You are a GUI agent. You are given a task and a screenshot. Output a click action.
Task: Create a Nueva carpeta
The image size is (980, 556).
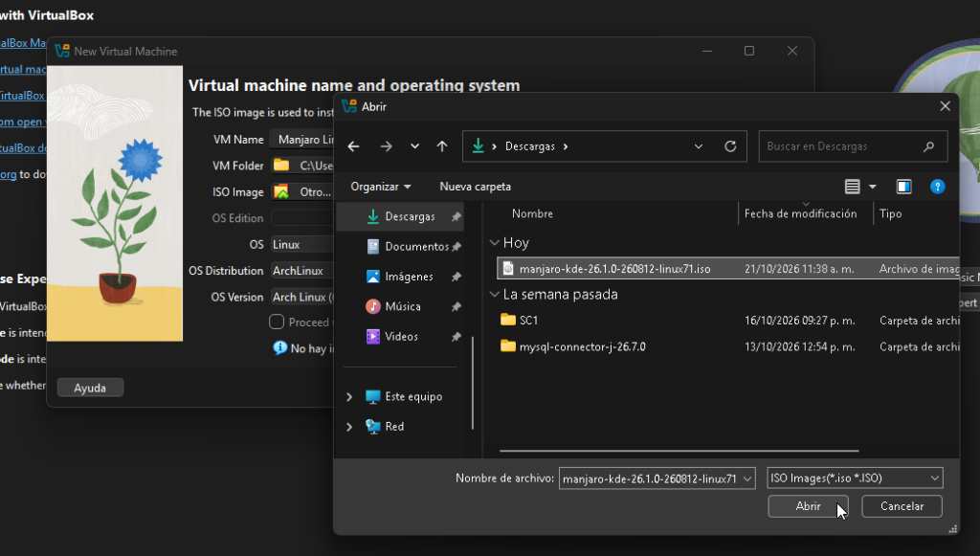click(475, 187)
